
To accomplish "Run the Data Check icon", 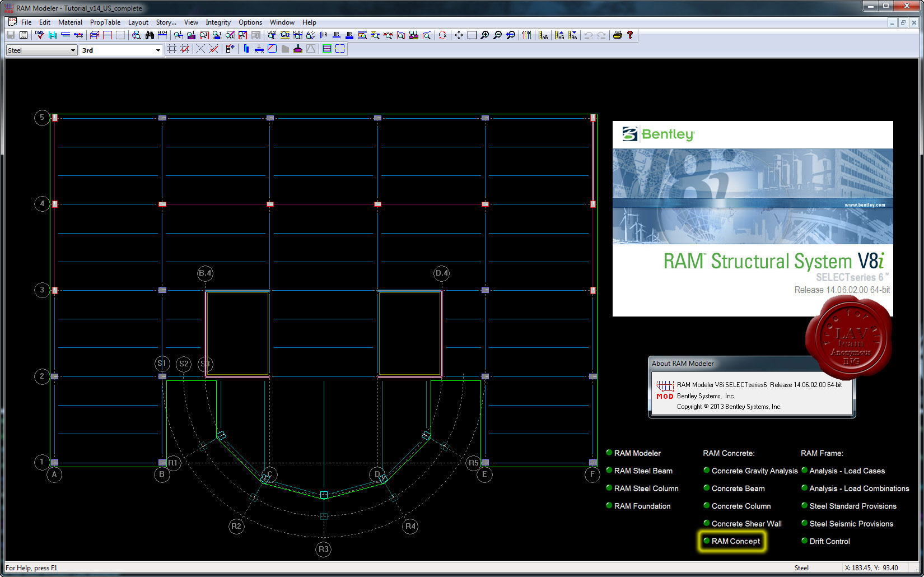I will (39, 35).
